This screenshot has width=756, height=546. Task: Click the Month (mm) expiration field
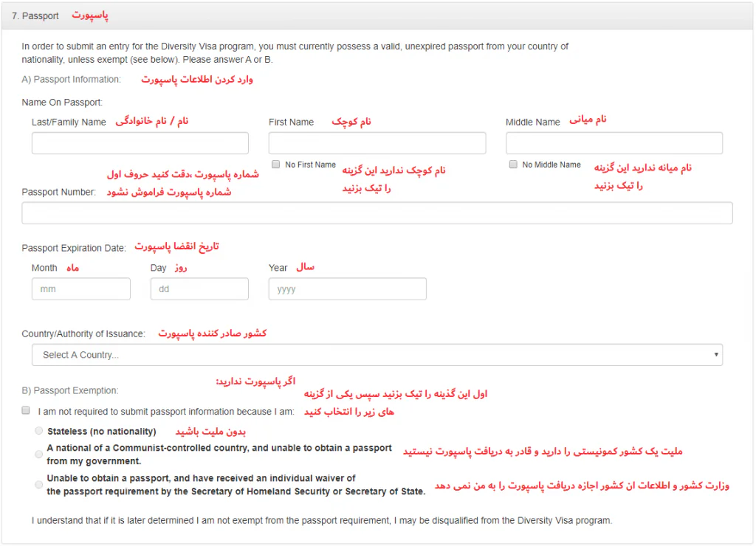(x=81, y=289)
